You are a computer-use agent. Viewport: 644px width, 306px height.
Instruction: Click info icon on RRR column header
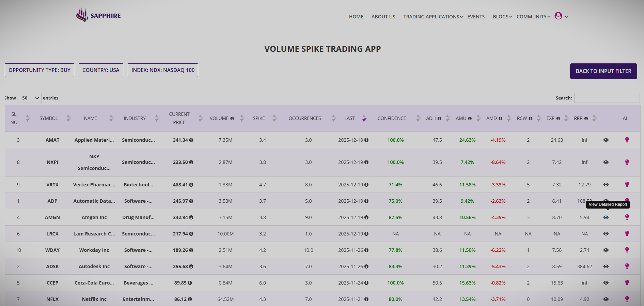click(x=586, y=119)
